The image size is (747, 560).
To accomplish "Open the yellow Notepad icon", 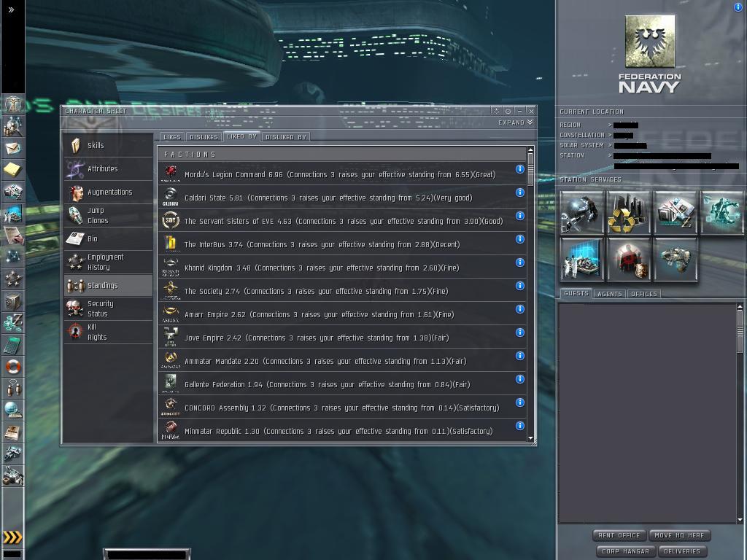I will tap(13, 169).
